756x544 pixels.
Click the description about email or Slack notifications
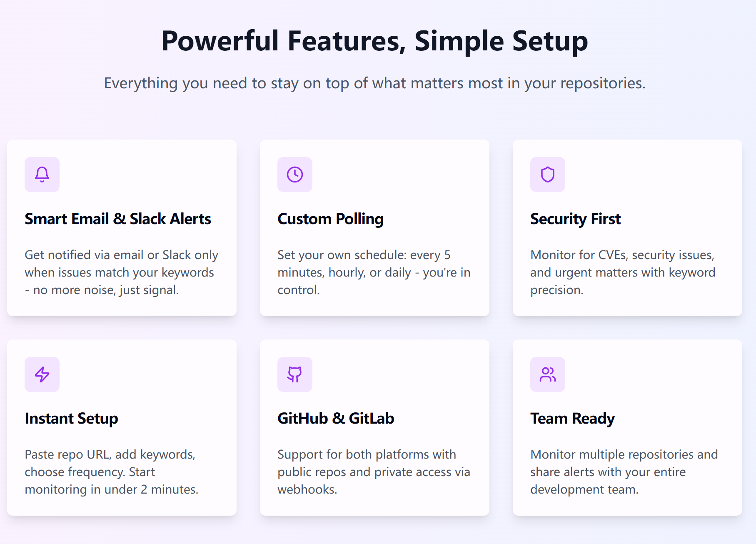(122, 272)
